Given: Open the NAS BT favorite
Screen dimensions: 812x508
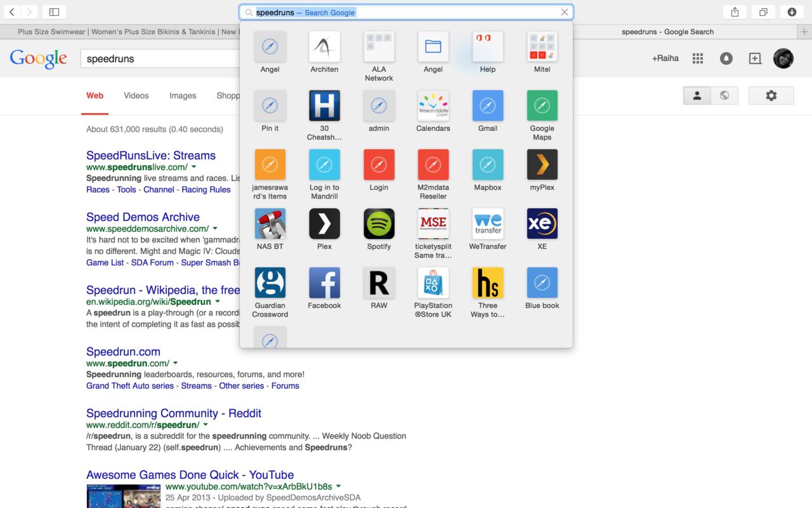Looking at the screenshot, I should pyautogui.click(x=270, y=224).
